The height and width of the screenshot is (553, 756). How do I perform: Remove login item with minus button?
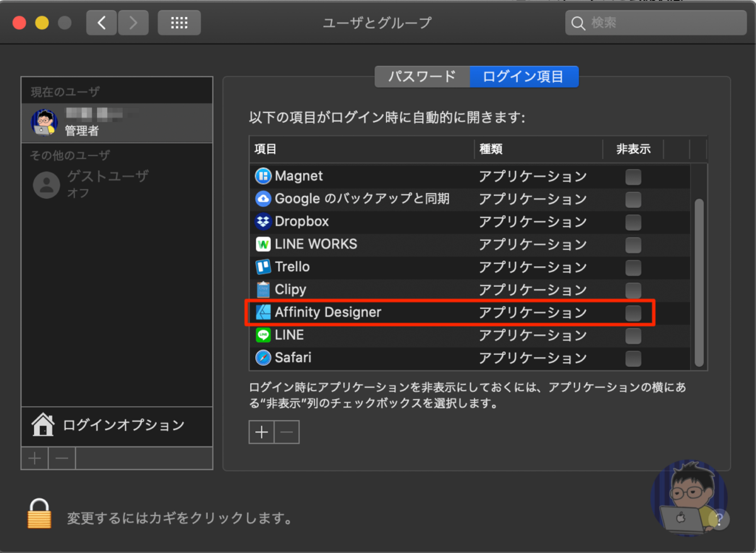287,432
